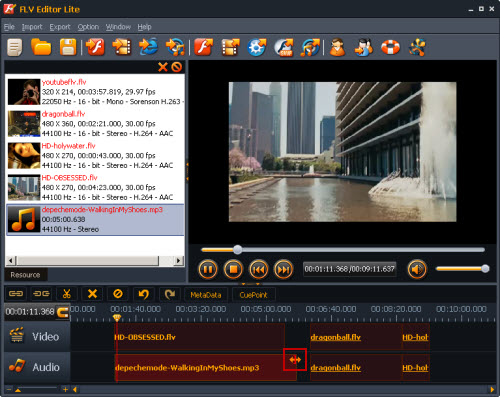The image size is (500, 397).
Task: Zoom out timeline with minus button
Action: (x=9, y=389)
